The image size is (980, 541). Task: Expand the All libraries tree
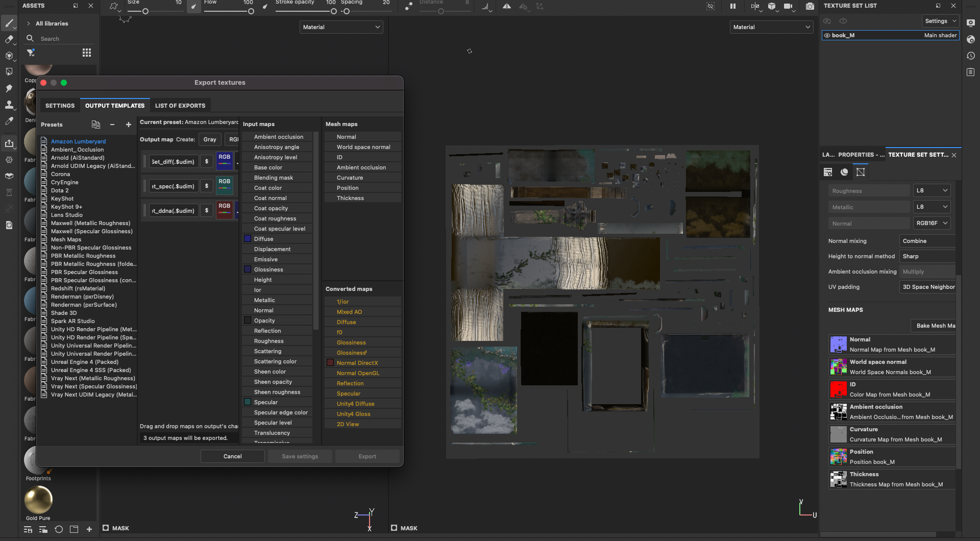(x=29, y=23)
